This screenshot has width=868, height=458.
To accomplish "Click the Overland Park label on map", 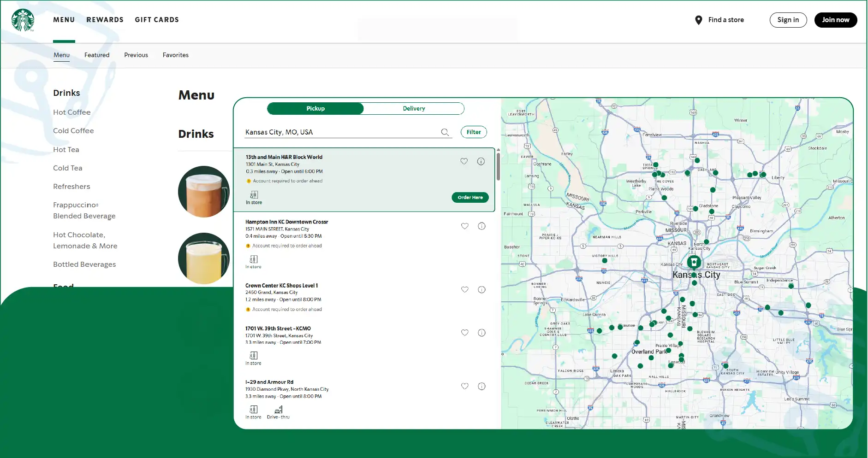I will point(649,352).
